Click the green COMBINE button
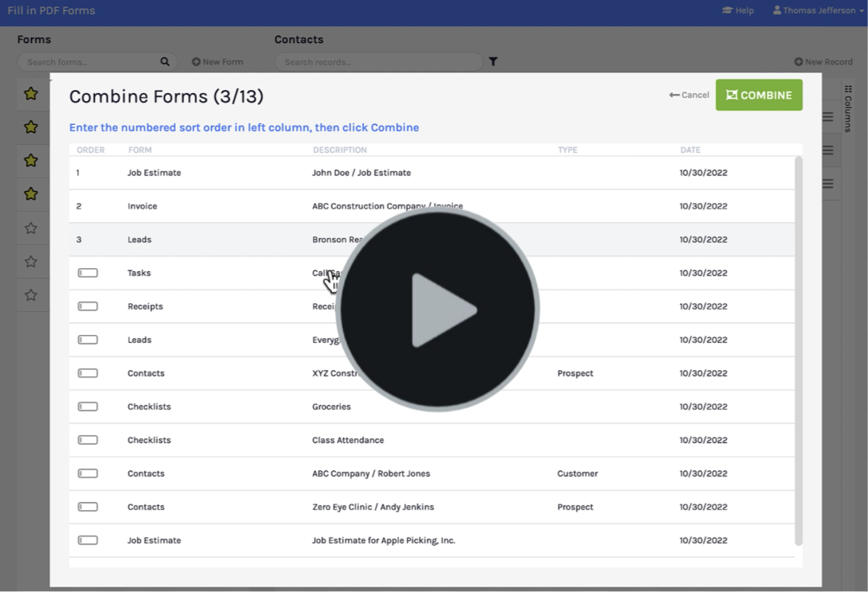The height and width of the screenshot is (592, 868). tap(758, 95)
